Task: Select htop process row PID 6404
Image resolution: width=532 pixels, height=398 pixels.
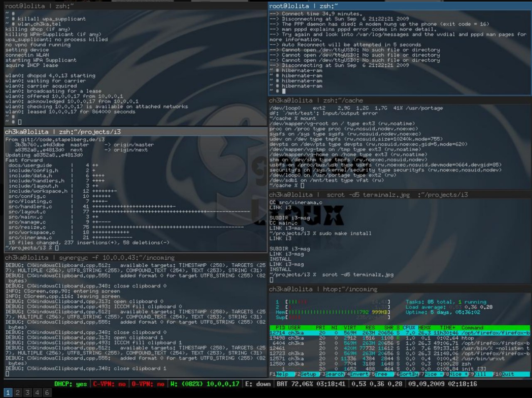Action: pos(400,343)
